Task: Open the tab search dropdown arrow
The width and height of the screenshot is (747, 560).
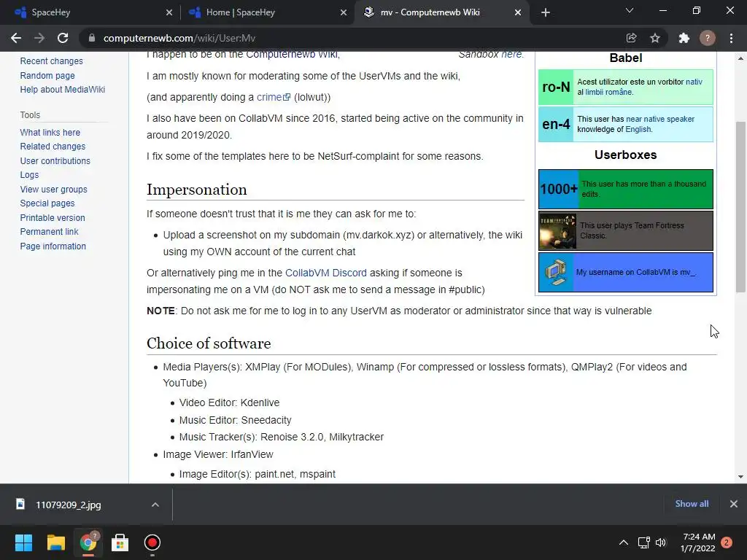Action: (x=630, y=10)
